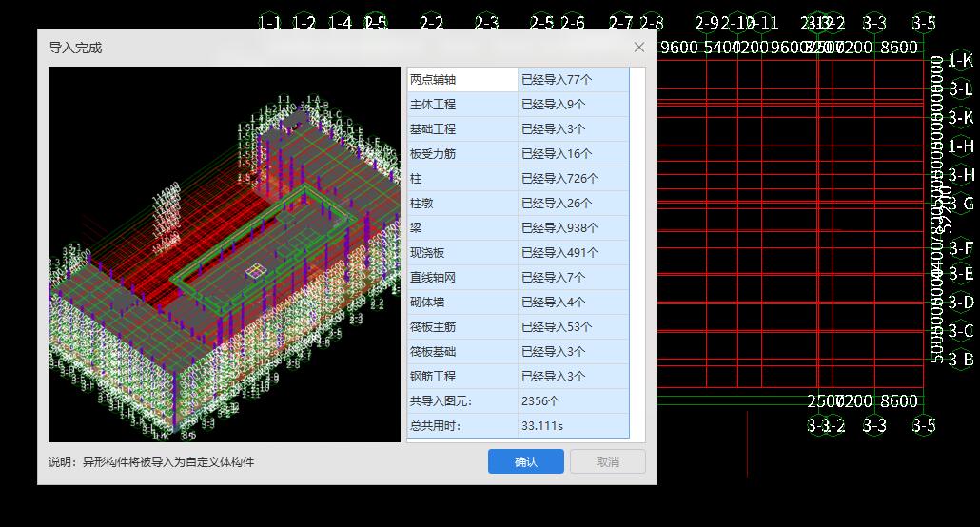Click axis marker 3-G on right side
The height and width of the screenshot is (527, 980).
[961, 204]
